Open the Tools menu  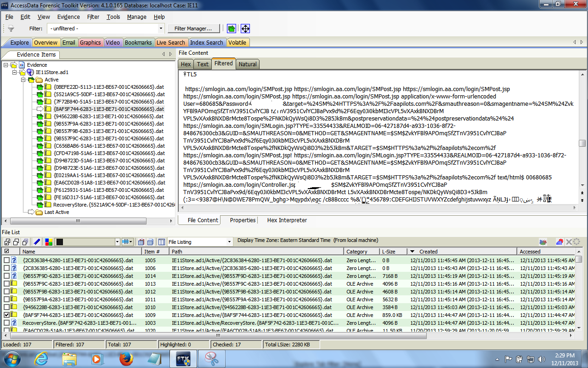(x=113, y=17)
